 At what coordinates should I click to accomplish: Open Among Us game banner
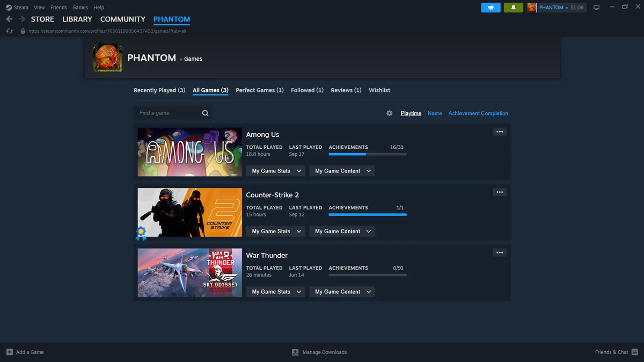[x=190, y=152]
